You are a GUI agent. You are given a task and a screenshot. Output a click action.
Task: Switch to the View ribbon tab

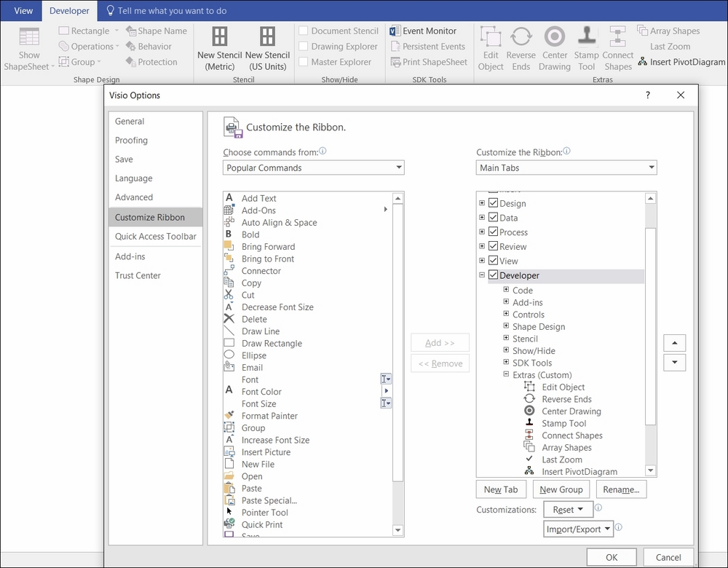(23, 11)
